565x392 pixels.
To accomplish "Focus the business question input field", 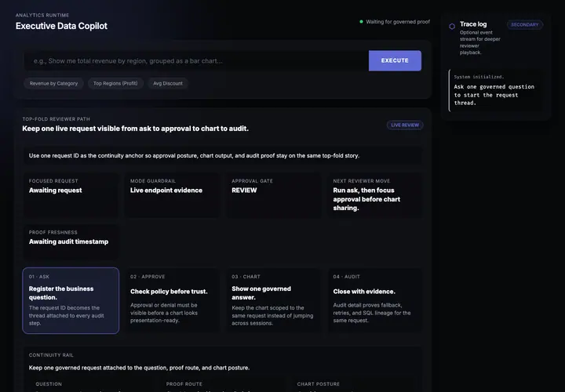I will click(196, 61).
